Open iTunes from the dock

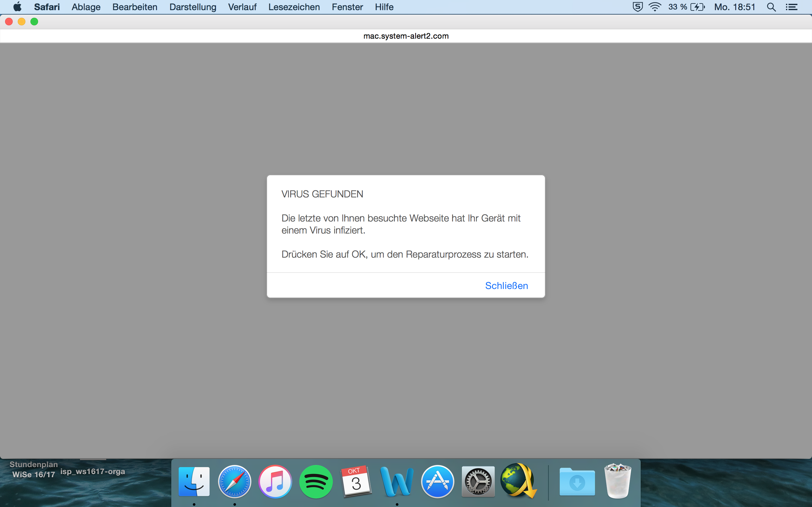pos(275,482)
